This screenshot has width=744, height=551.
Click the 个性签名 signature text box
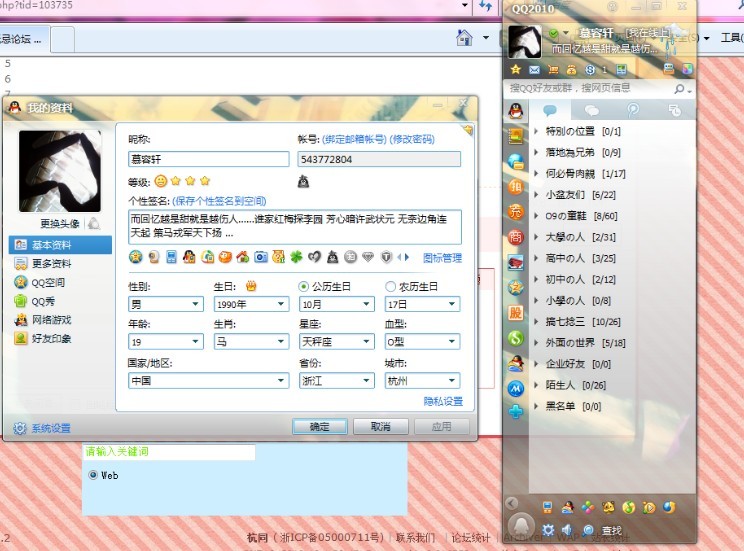pos(295,226)
